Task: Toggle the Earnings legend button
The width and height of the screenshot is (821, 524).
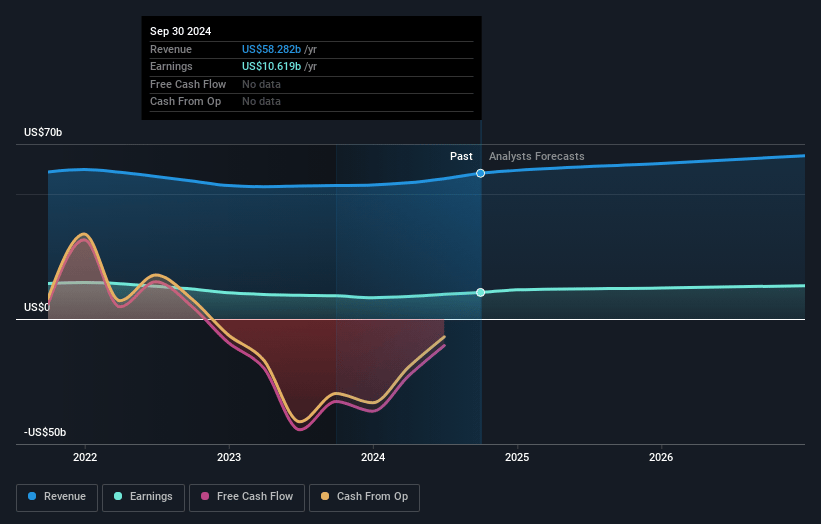Action: point(143,497)
